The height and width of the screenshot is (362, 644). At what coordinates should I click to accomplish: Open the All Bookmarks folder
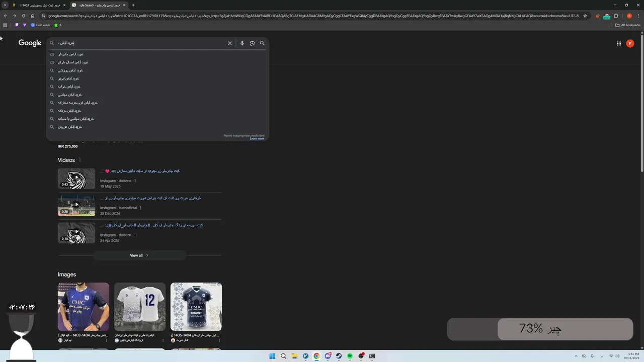627,25
